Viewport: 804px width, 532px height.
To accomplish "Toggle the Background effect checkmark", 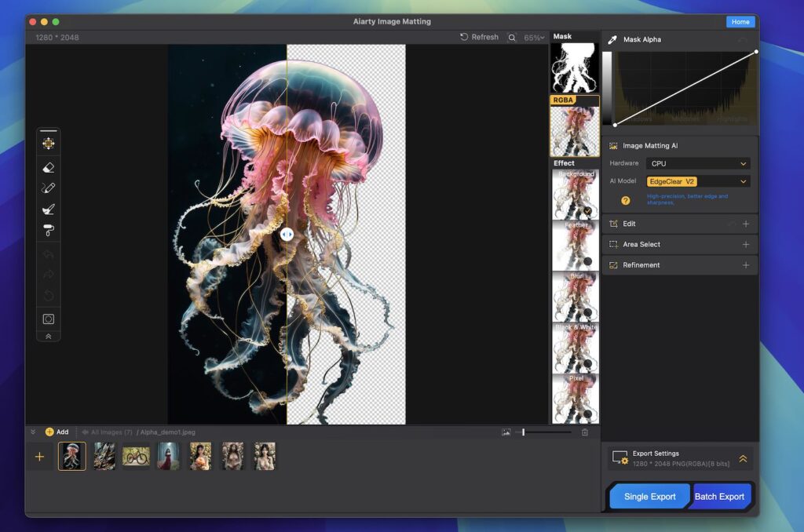I will click(587, 210).
